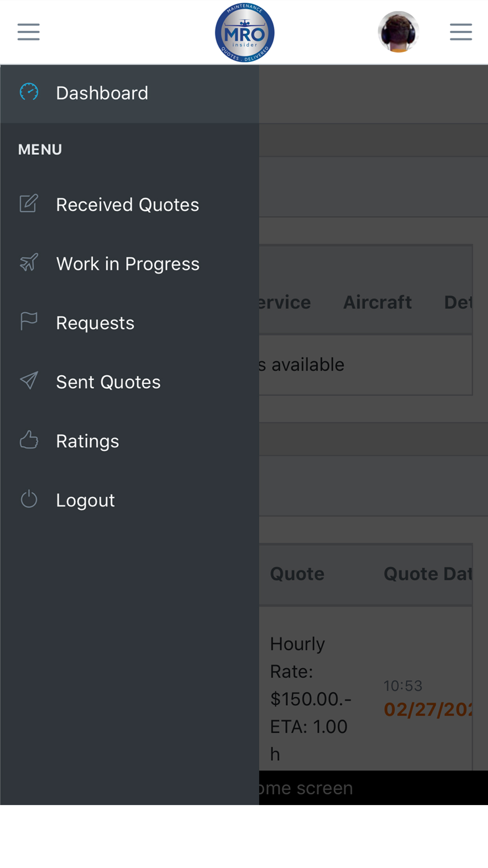Screen dimensions: 488x868
Task: Click the Aircraft column header
Action: click(378, 302)
